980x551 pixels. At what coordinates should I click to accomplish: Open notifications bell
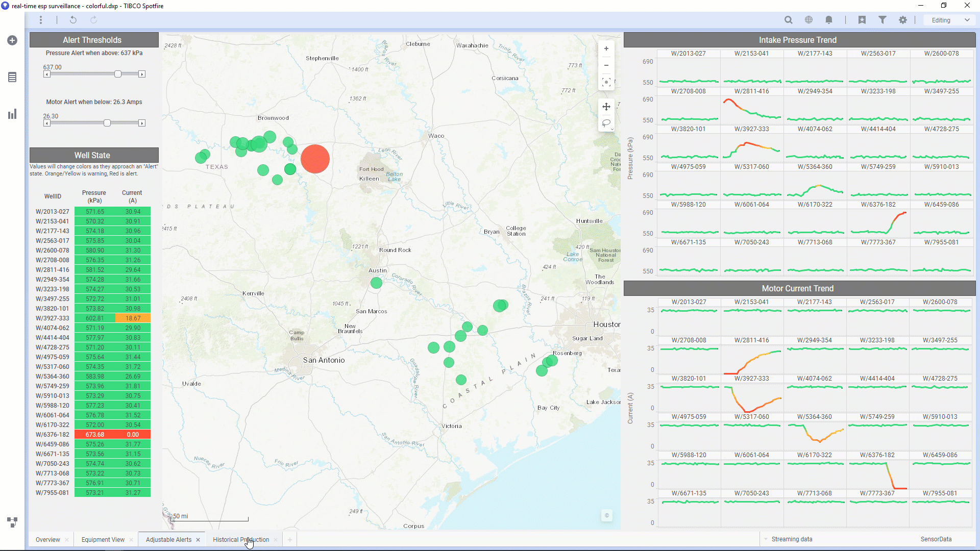pos(829,20)
